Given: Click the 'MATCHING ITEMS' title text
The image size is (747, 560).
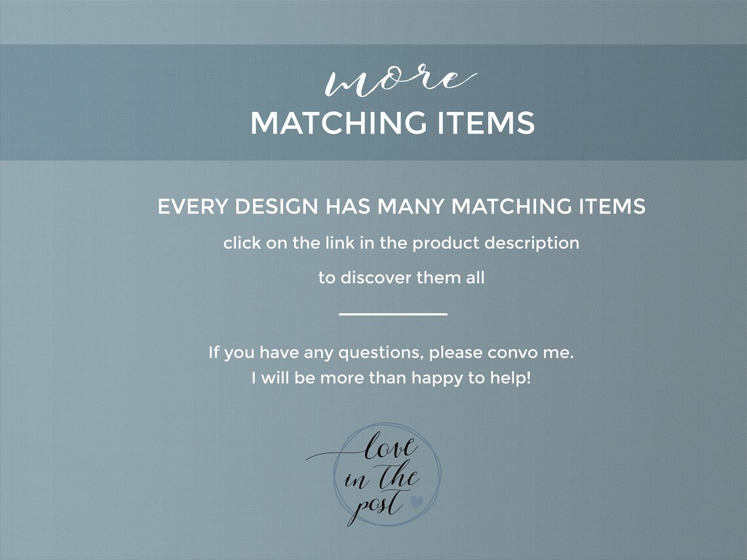Looking at the screenshot, I should [393, 123].
